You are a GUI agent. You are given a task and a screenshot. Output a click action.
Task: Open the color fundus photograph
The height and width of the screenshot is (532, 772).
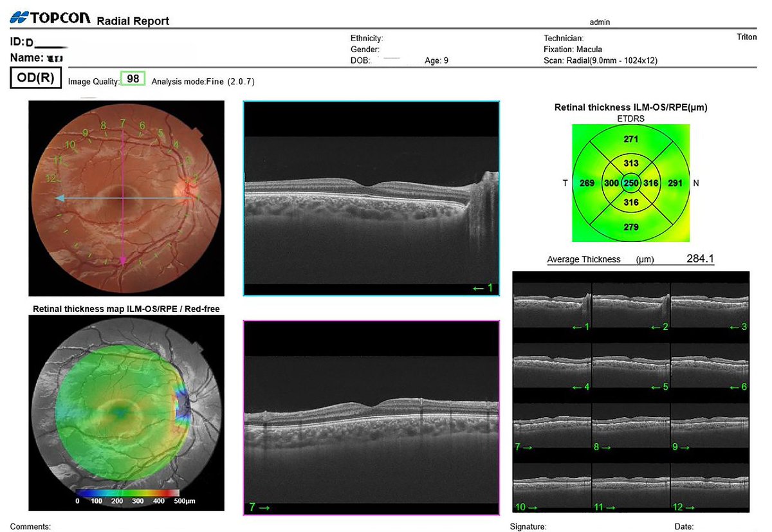point(126,197)
